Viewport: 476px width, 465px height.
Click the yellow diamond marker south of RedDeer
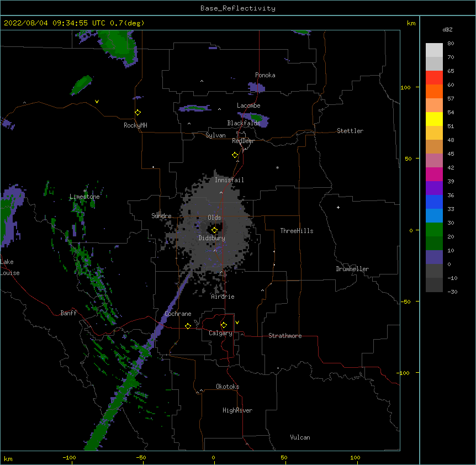pos(235,155)
